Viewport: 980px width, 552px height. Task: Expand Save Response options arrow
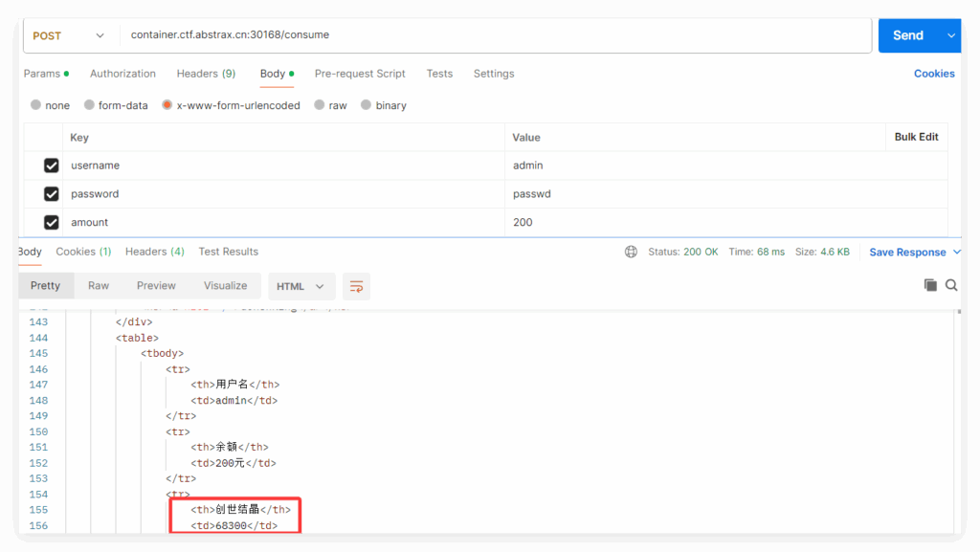955,253
